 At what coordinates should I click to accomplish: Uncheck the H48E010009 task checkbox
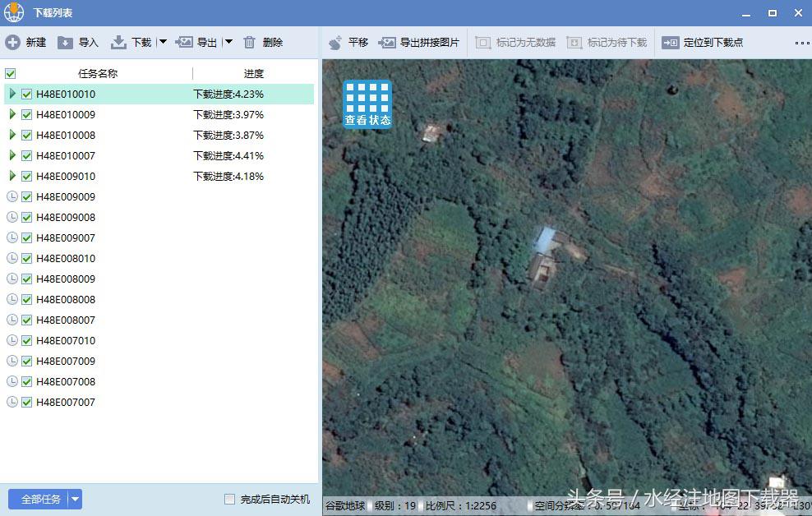(27, 115)
